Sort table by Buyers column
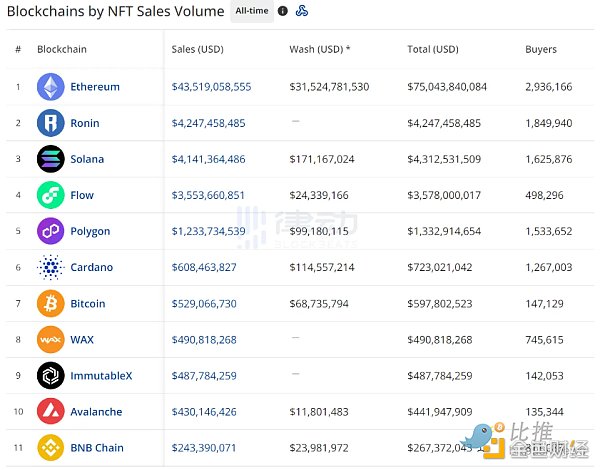 point(541,49)
